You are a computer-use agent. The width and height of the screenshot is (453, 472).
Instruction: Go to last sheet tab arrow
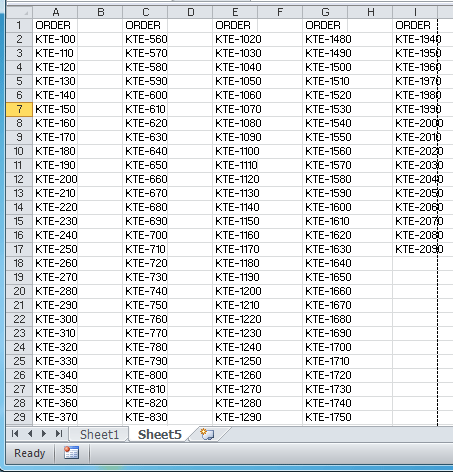pyautogui.click(x=59, y=433)
